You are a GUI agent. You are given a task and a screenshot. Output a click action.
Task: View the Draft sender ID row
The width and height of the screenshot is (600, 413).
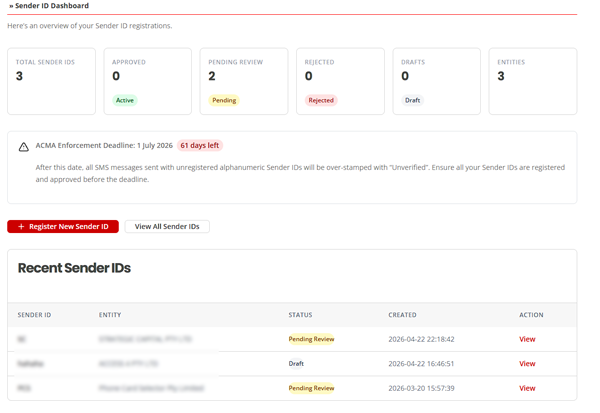tap(527, 364)
